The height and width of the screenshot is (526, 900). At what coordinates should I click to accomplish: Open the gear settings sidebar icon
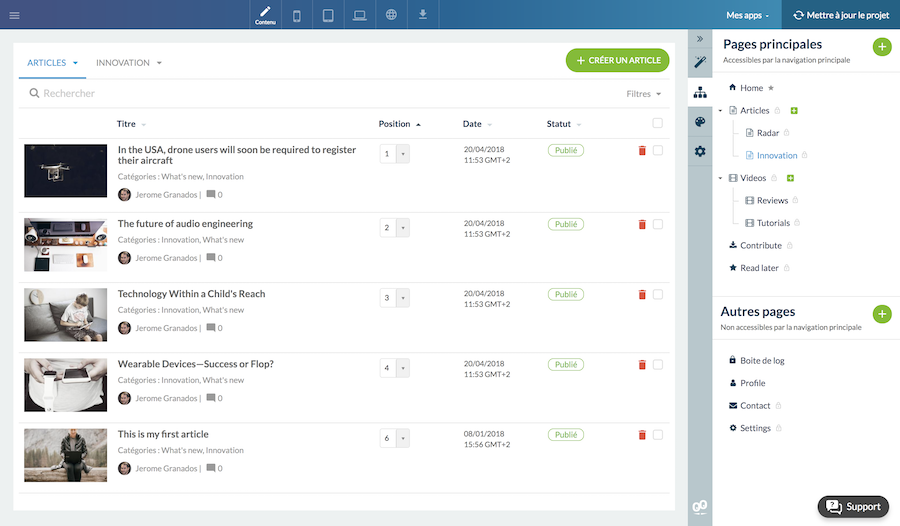click(700, 151)
